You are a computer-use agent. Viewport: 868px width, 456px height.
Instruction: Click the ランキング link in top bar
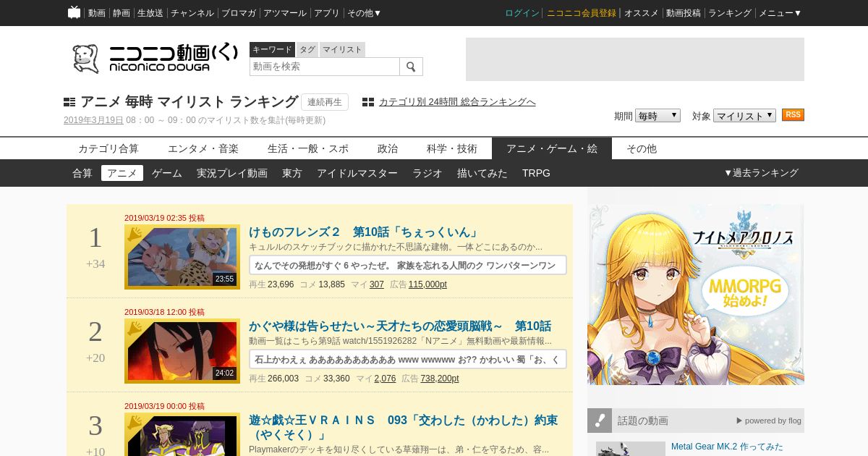tap(730, 13)
